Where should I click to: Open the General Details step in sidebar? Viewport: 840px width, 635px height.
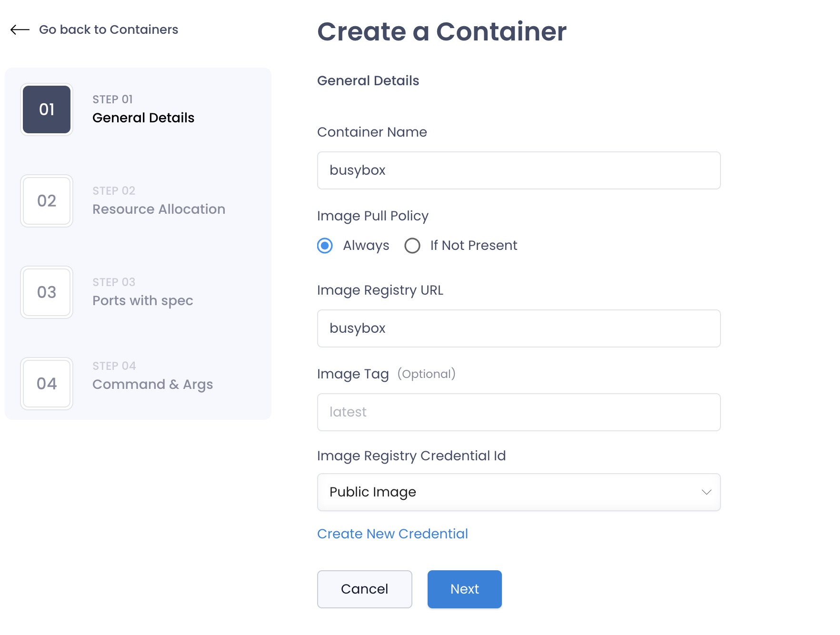tap(143, 118)
